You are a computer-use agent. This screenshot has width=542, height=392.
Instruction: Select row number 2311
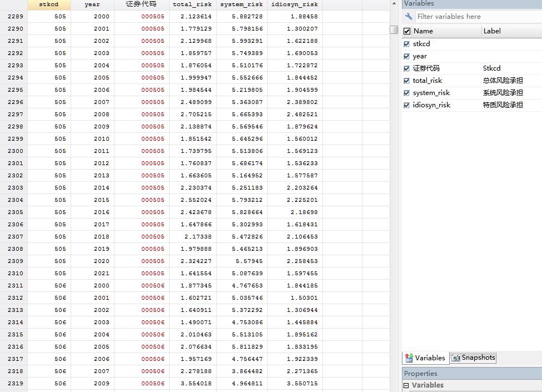[14, 286]
